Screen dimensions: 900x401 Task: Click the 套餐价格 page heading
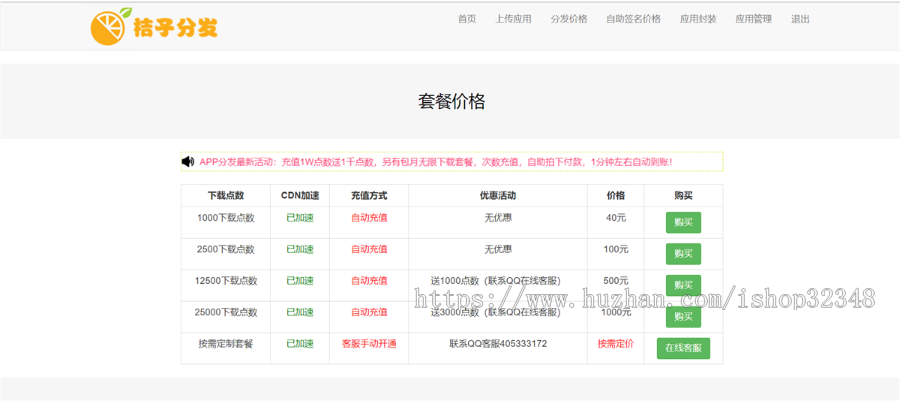[x=451, y=101]
